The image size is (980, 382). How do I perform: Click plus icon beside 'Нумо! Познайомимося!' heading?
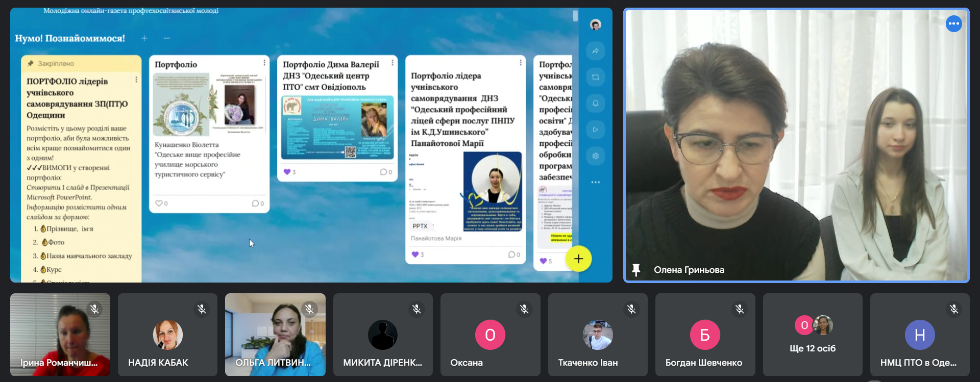click(144, 38)
